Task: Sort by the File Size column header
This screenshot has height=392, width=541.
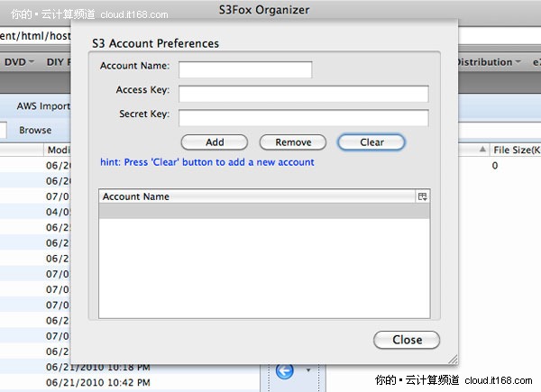Action: 516,150
